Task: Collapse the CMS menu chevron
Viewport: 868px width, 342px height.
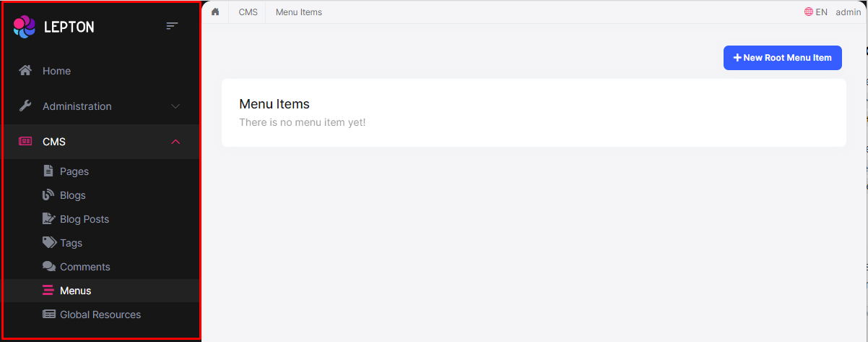Action: (175, 142)
